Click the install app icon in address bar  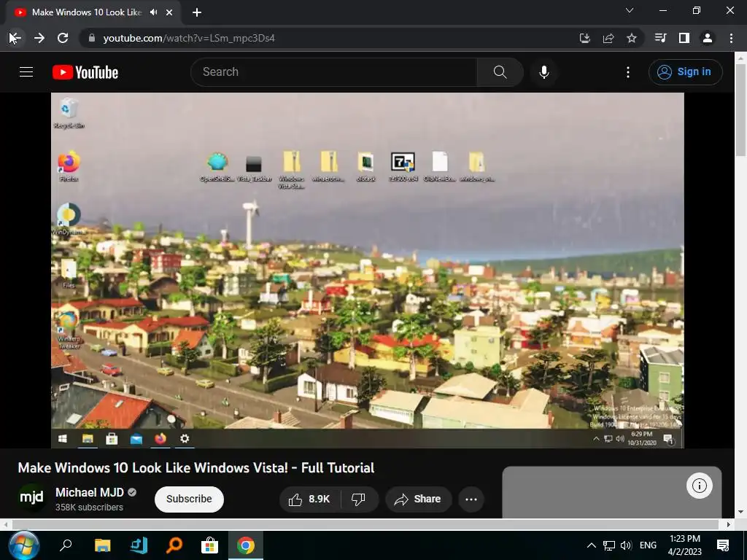click(584, 38)
